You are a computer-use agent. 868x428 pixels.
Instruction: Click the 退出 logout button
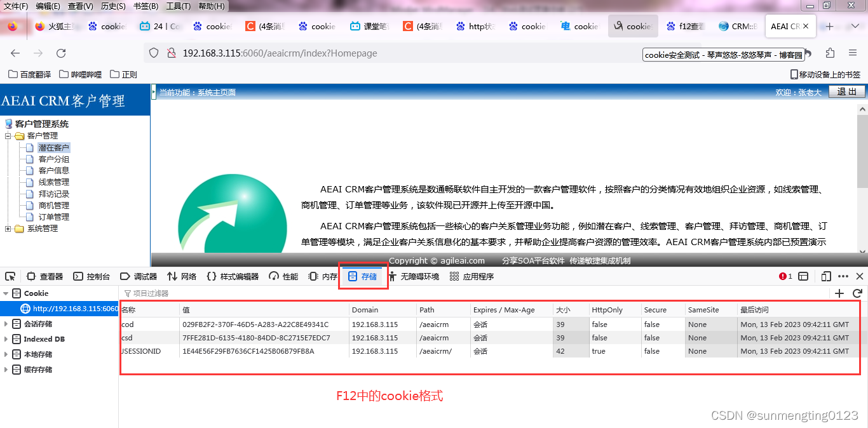tap(846, 91)
